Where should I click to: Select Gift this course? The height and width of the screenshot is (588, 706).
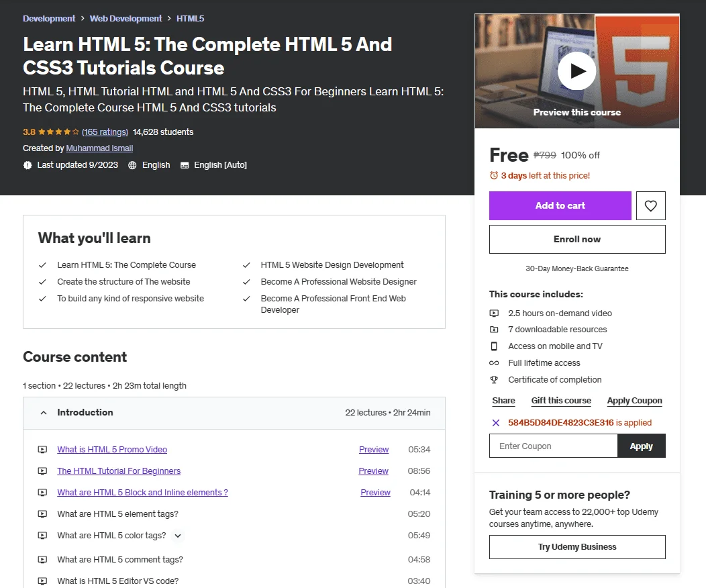coord(561,401)
